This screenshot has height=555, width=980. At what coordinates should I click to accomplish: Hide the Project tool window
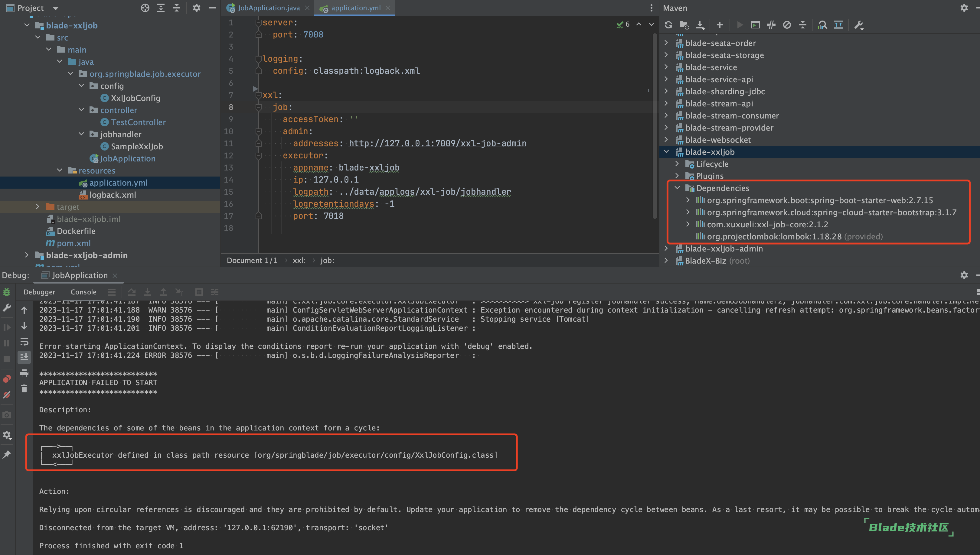coord(212,8)
